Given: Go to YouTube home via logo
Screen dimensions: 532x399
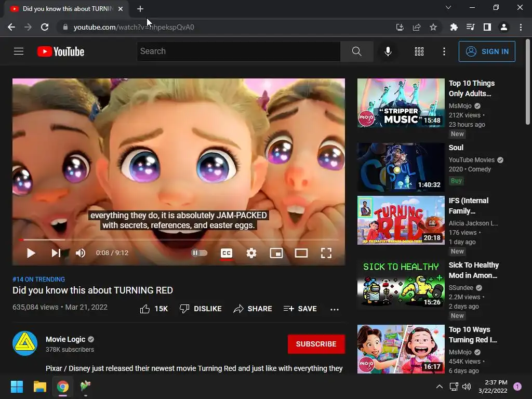Looking at the screenshot, I should pos(61,51).
